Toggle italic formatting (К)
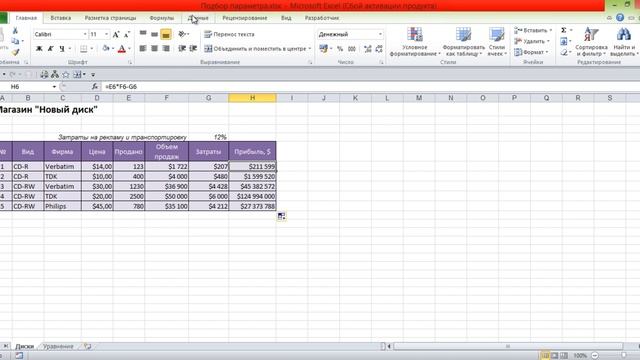This screenshot has width=640, height=360. click(x=51, y=49)
